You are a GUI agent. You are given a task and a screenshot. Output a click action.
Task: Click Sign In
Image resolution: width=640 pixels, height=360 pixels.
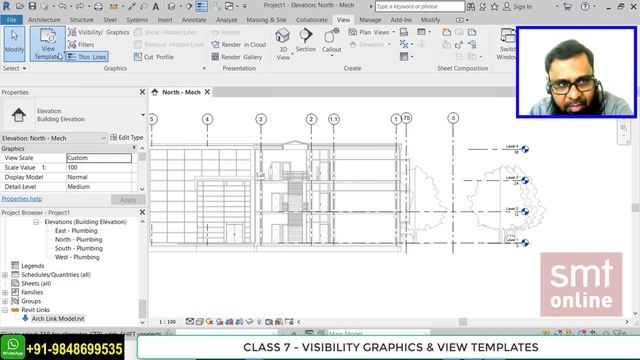(x=518, y=7)
